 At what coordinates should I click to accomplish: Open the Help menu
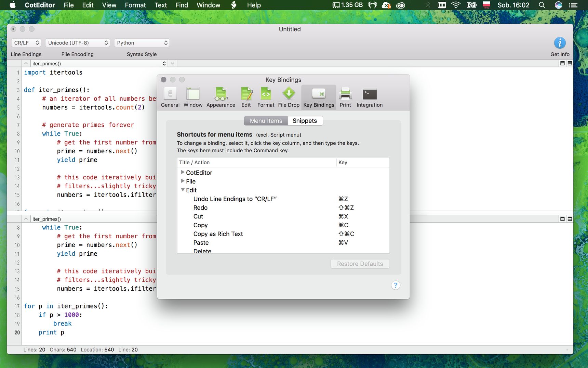[254, 5]
